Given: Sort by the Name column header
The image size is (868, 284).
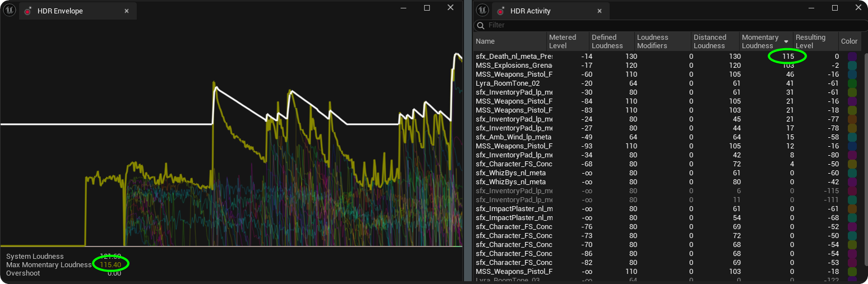Looking at the screenshot, I should pos(510,41).
